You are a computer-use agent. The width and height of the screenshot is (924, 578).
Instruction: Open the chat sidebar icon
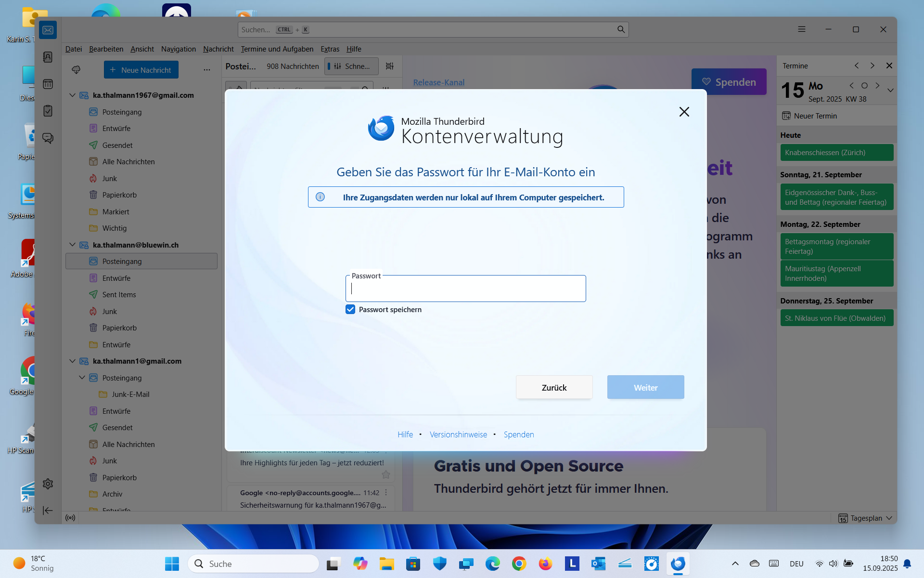pos(48,138)
